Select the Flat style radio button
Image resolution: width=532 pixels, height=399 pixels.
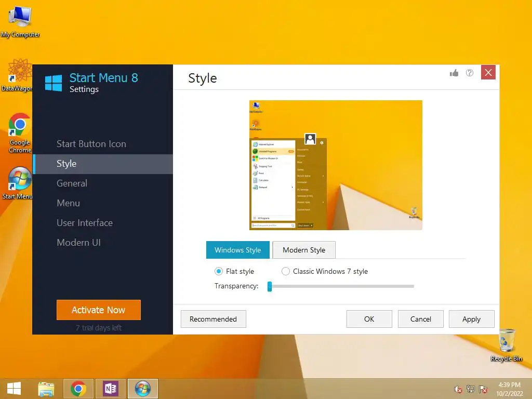tap(219, 271)
